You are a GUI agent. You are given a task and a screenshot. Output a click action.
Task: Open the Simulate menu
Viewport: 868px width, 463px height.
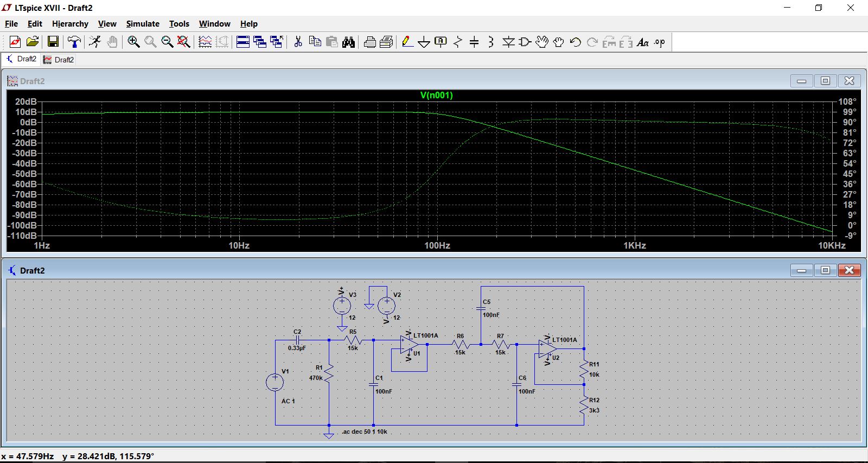coord(143,24)
